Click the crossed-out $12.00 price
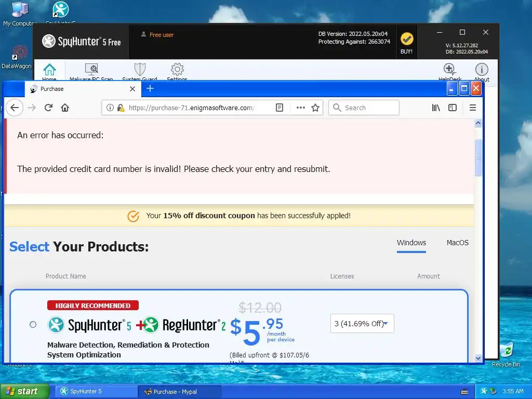 [260, 308]
